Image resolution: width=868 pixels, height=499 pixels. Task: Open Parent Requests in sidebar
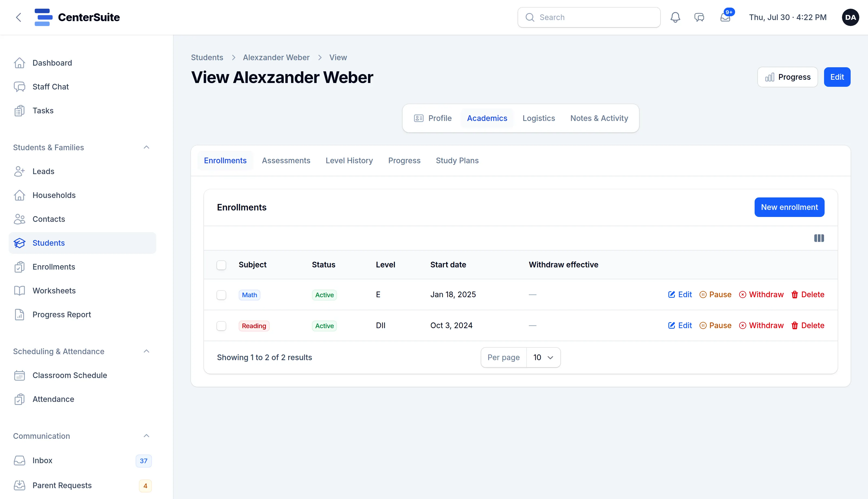click(x=82, y=486)
